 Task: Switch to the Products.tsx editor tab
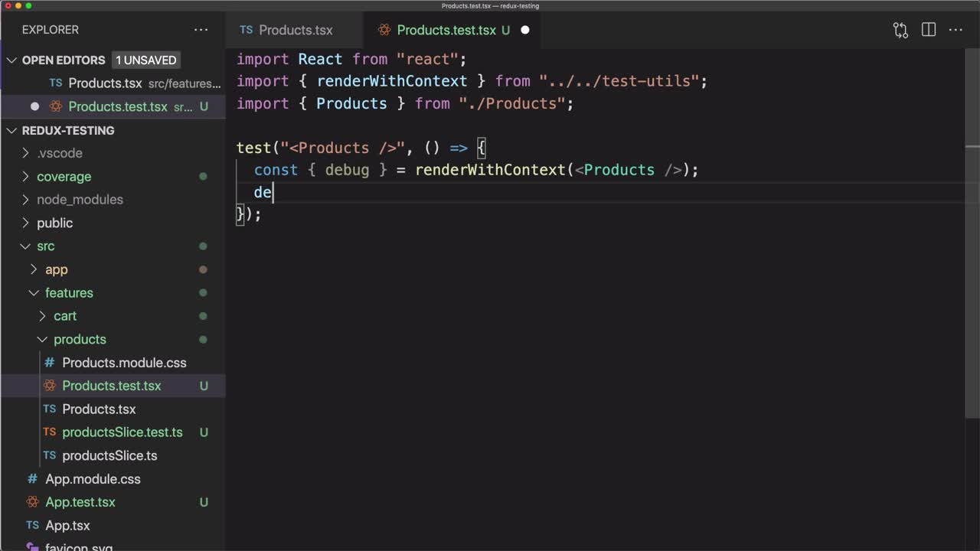tap(295, 30)
